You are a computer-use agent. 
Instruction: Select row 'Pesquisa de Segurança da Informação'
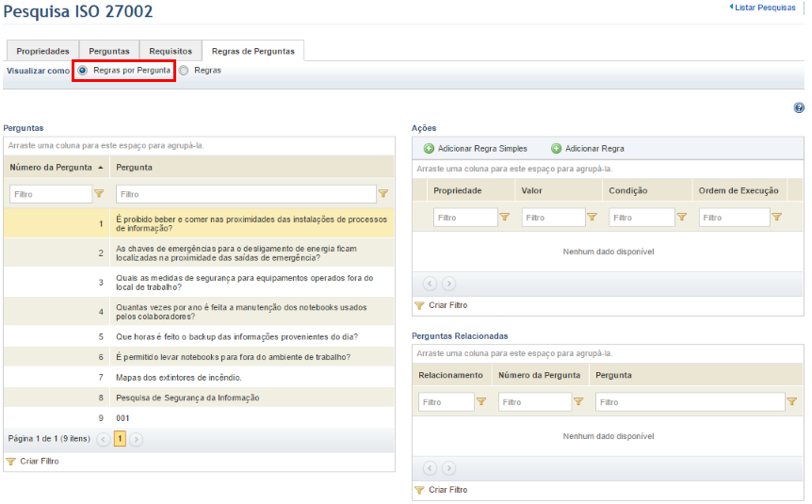(199, 398)
